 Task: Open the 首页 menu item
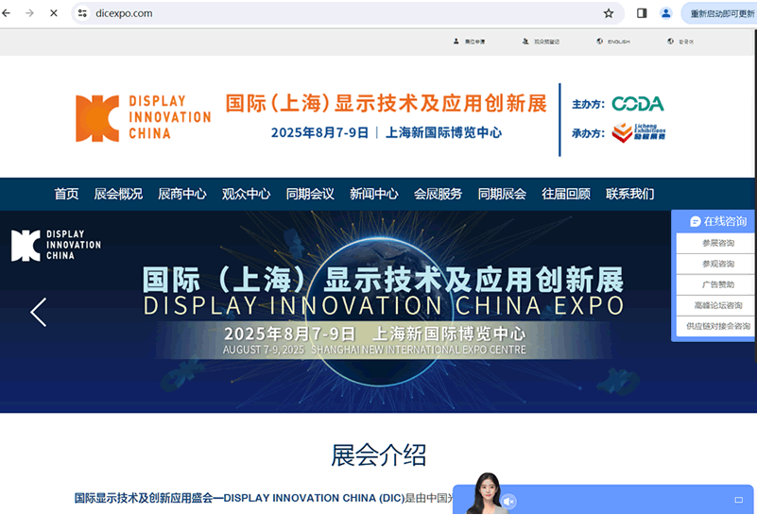tap(66, 194)
